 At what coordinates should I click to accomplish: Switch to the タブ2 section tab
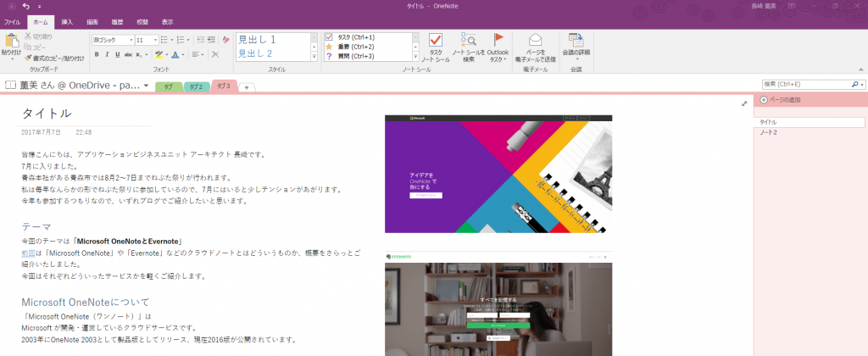click(x=196, y=86)
